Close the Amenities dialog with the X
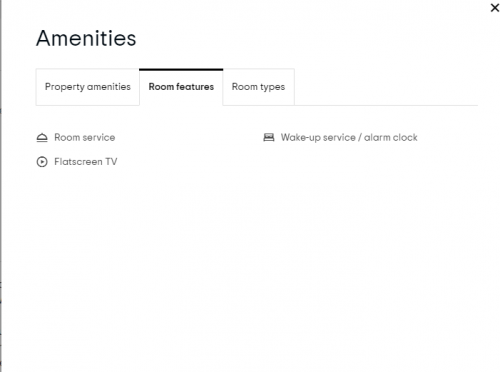Image resolution: width=500 pixels, height=372 pixels. pyautogui.click(x=495, y=8)
